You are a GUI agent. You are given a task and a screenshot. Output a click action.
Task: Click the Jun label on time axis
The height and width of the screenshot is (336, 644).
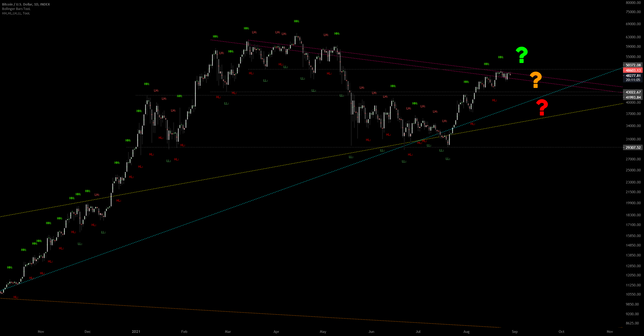click(371, 332)
